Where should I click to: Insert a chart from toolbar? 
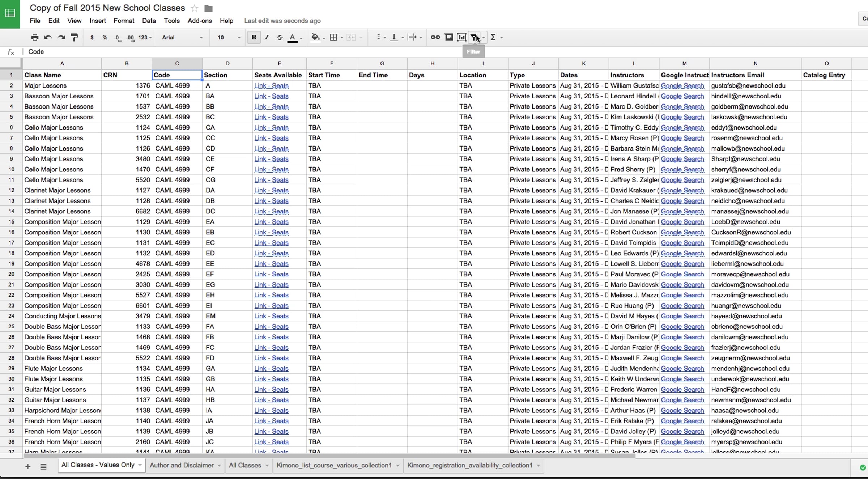click(461, 37)
